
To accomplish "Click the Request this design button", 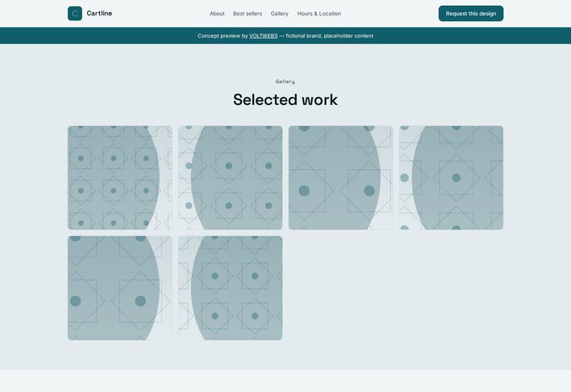I will coord(471,14).
